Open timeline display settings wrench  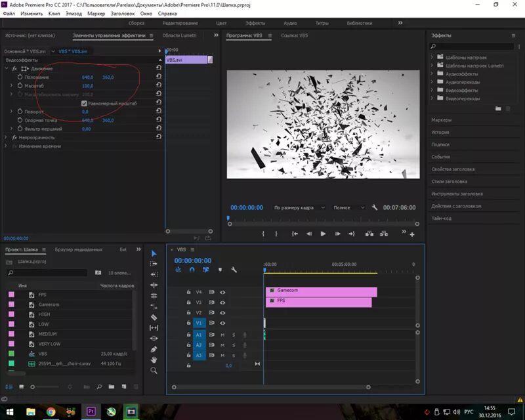pos(234,270)
